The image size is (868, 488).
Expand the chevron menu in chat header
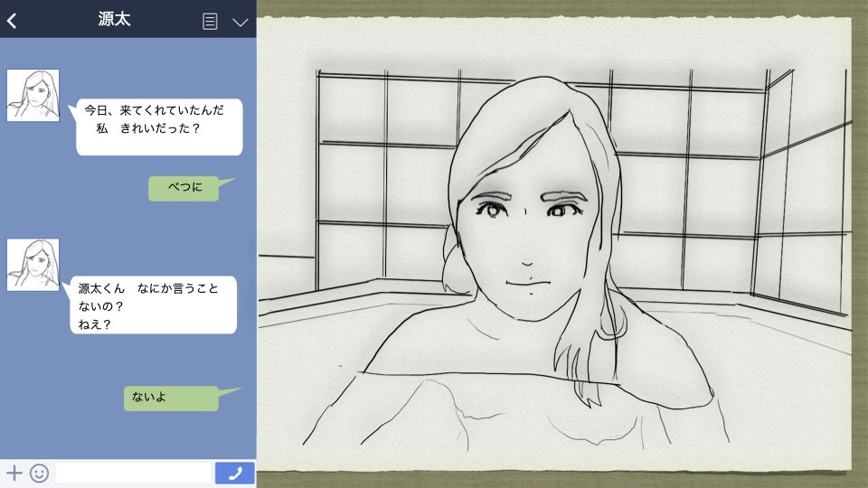click(x=240, y=22)
